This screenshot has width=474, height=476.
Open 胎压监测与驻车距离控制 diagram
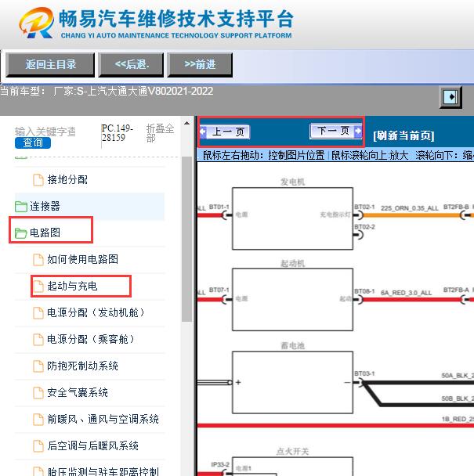[103, 471]
